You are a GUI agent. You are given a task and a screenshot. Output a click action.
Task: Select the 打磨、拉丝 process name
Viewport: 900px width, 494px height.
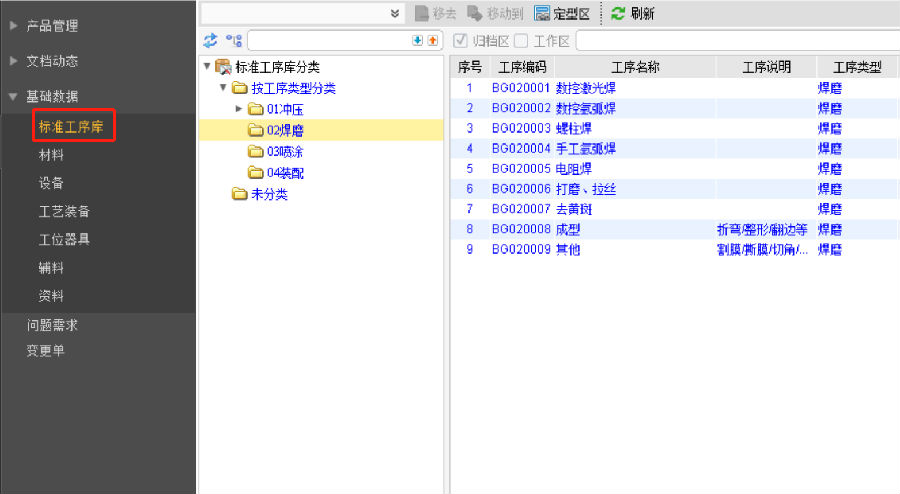pyautogui.click(x=585, y=189)
